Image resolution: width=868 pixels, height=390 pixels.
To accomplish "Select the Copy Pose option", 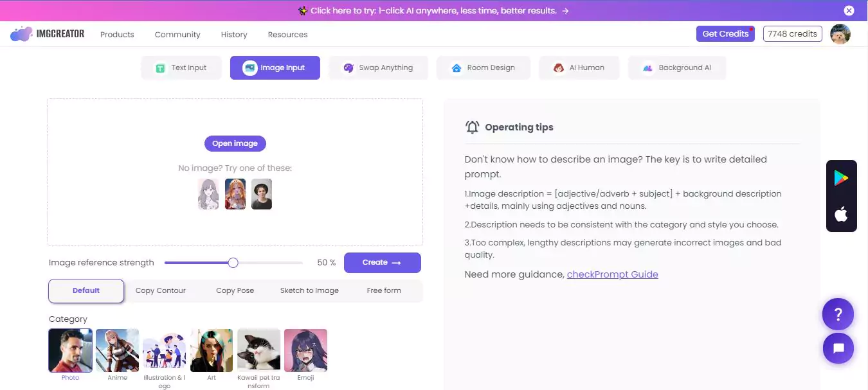I will (x=235, y=290).
